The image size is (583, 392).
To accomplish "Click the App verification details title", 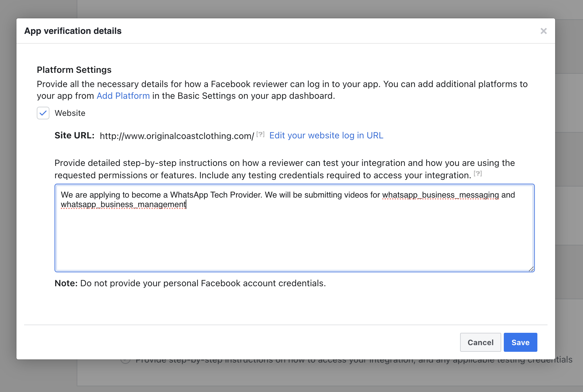I will (73, 31).
